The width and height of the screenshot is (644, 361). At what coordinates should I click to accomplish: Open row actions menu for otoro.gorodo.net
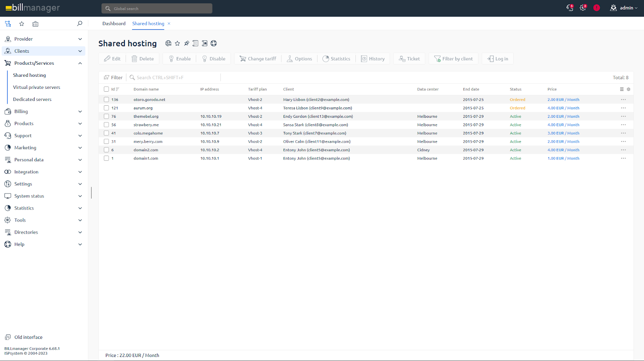[623, 100]
